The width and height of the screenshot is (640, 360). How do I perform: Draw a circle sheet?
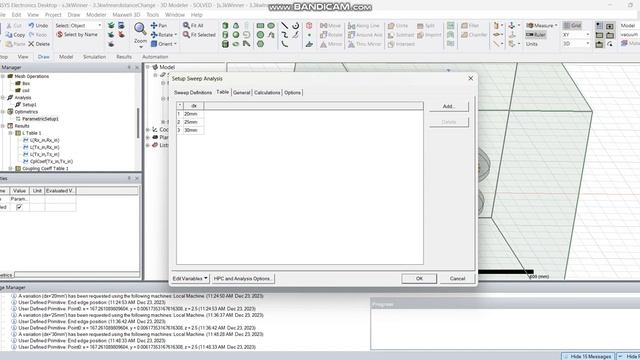click(260, 35)
